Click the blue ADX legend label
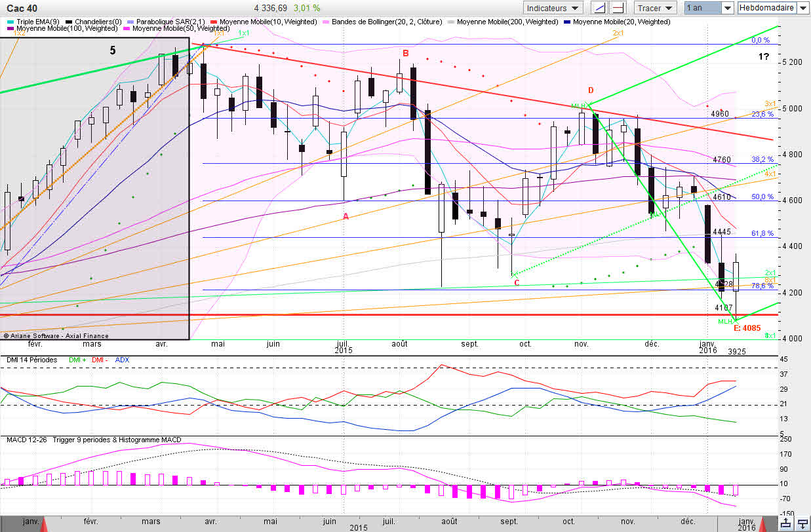The height and width of the screenshot is (532, 811). pos(122,360)
